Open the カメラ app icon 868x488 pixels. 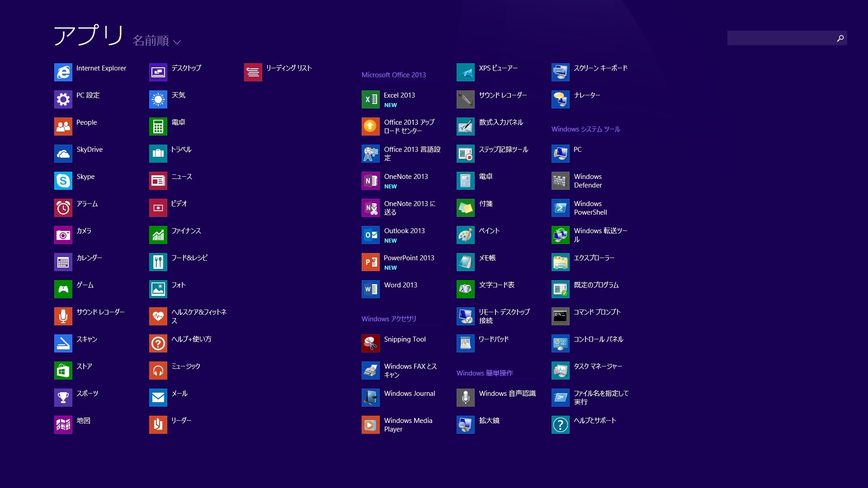tap(63, 235)
